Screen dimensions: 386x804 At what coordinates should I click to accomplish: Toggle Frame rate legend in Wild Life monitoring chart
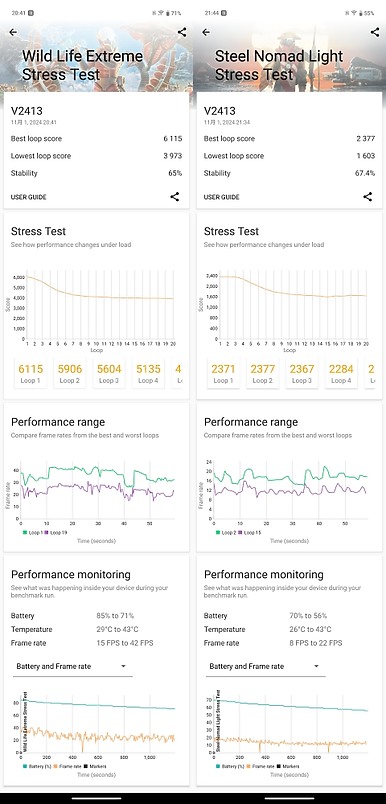(x=67, y=766)
